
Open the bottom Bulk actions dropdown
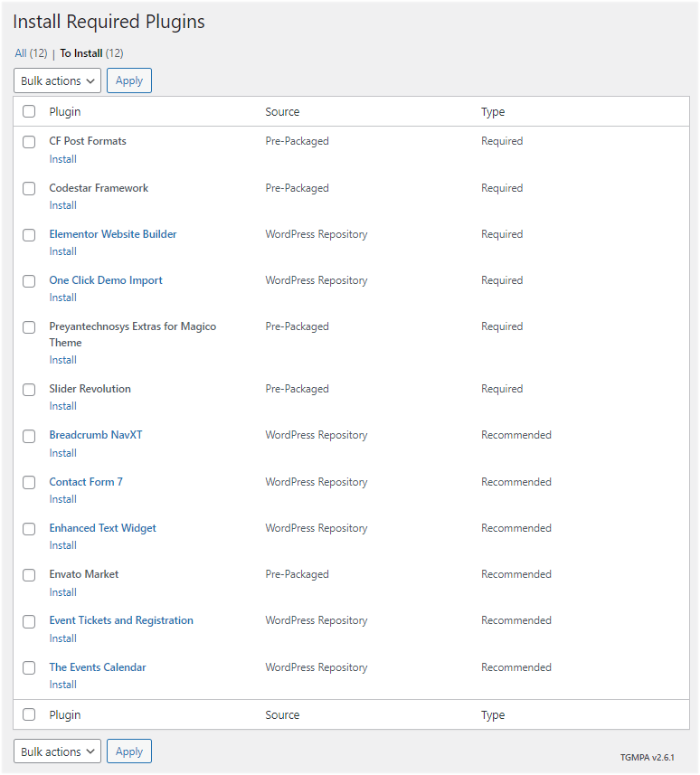click(x=57, y=751)
